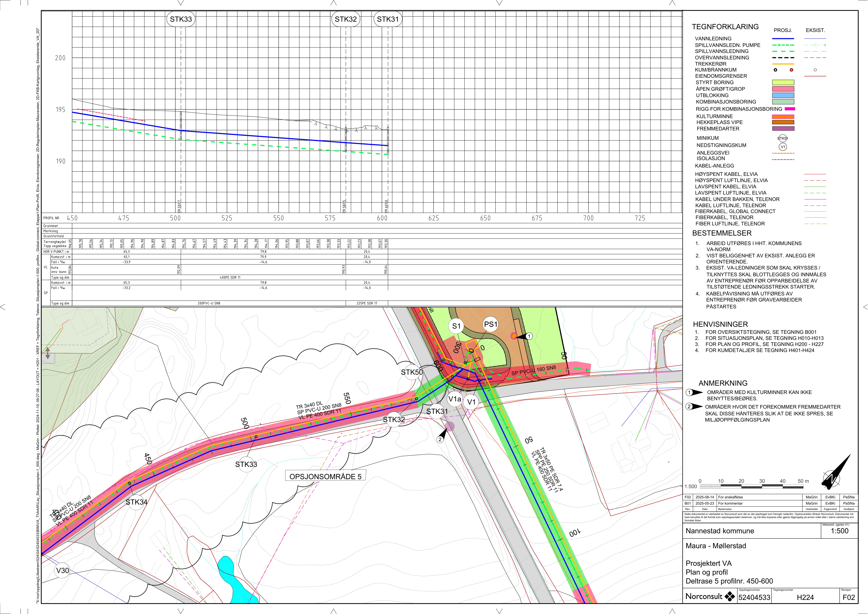
Task: Click the magenta RIGG FOR KOMBINASJONSBORING swatch
Action: tap(790, 109)
